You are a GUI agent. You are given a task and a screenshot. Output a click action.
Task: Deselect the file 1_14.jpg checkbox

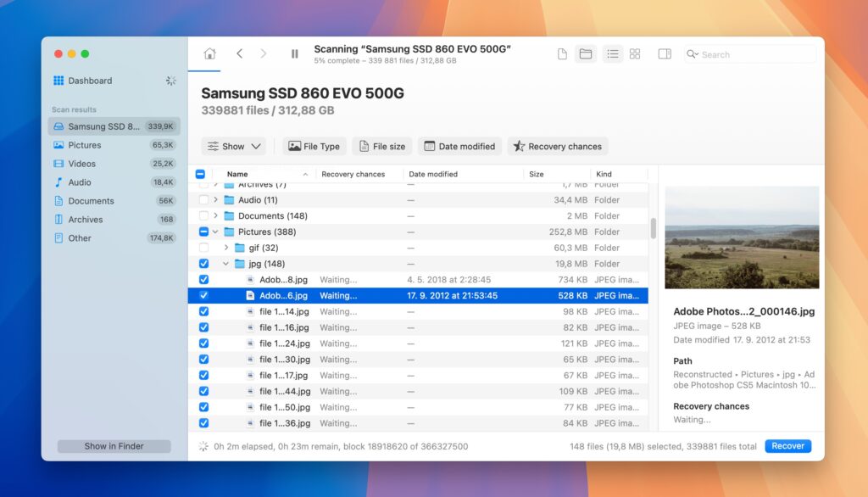coord(203,311)
